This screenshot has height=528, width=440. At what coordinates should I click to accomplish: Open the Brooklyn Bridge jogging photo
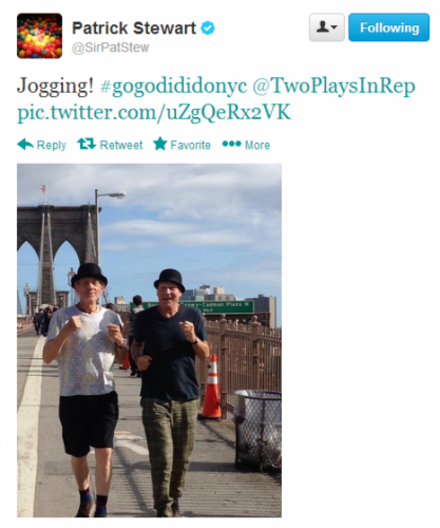point(149,340)
